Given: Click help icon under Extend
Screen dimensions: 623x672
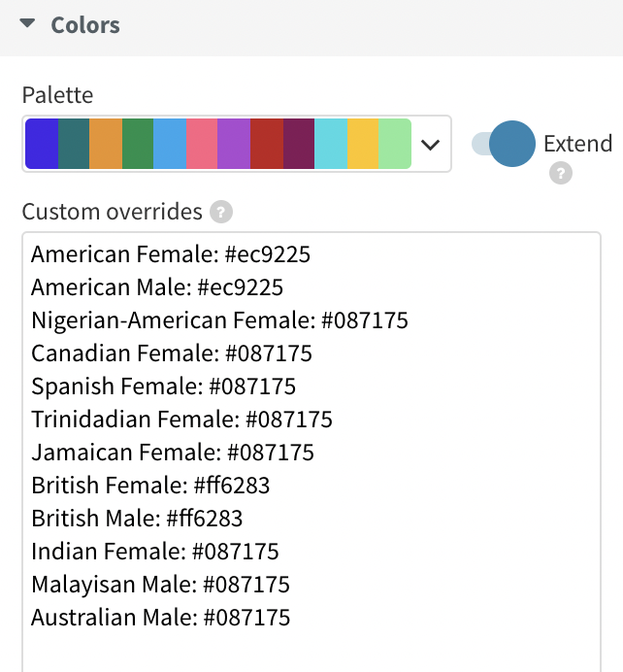Looking at the screenshot, I should tap(560, 174).
